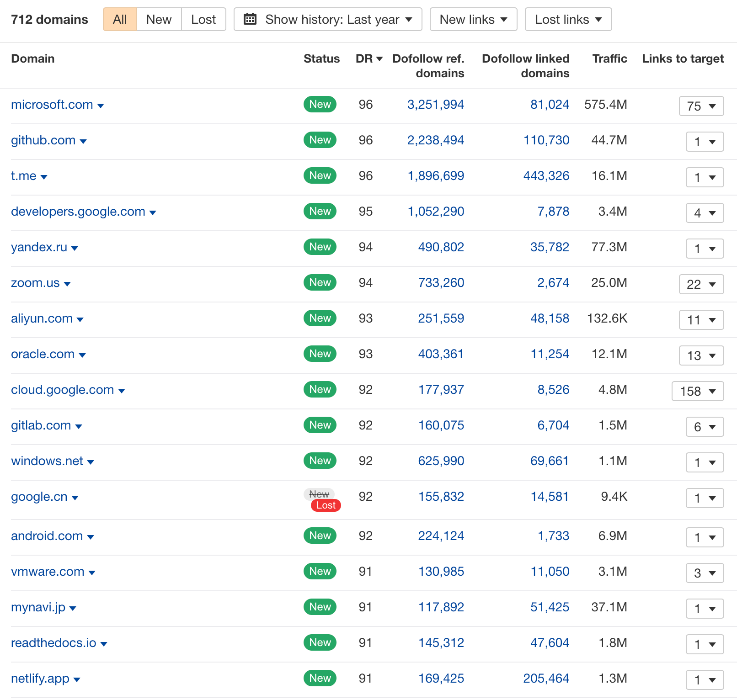Image resolution: width=737 pixels, height=700 pixels.
Task: Click the New badge in vmware.com row
Action: click(x=320, y=571)
